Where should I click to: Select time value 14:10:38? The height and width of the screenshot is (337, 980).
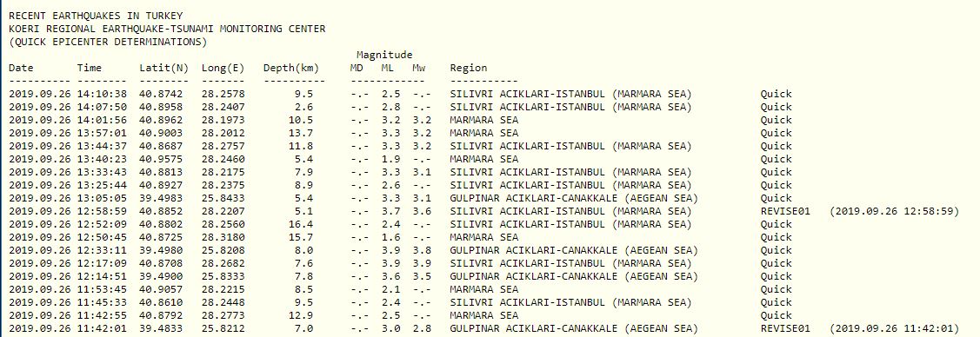pos(102,94)
